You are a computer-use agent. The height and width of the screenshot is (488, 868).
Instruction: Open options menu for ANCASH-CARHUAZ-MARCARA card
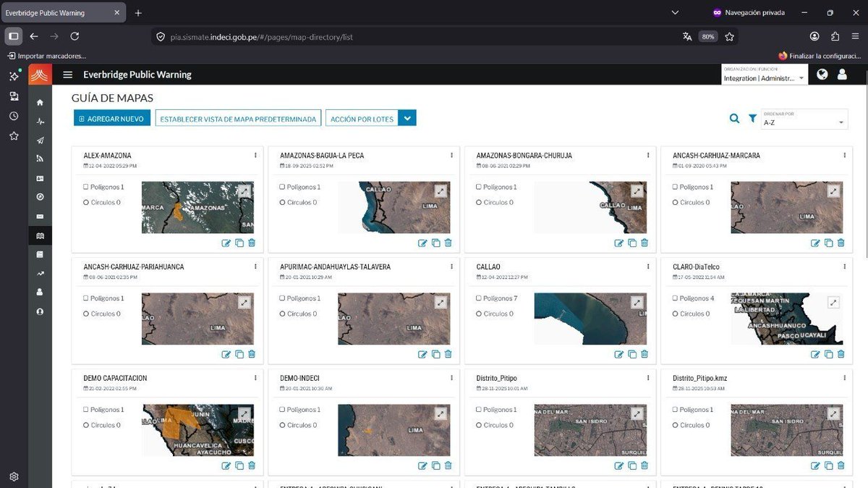pyautogui.click(x=844, y=155)
